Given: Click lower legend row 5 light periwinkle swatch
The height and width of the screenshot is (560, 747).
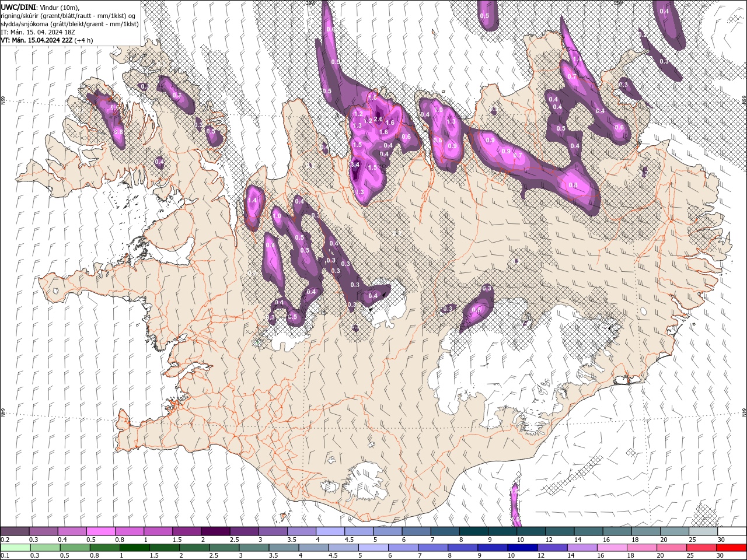Looking at the screenshot, I should (x=373, y=548).
